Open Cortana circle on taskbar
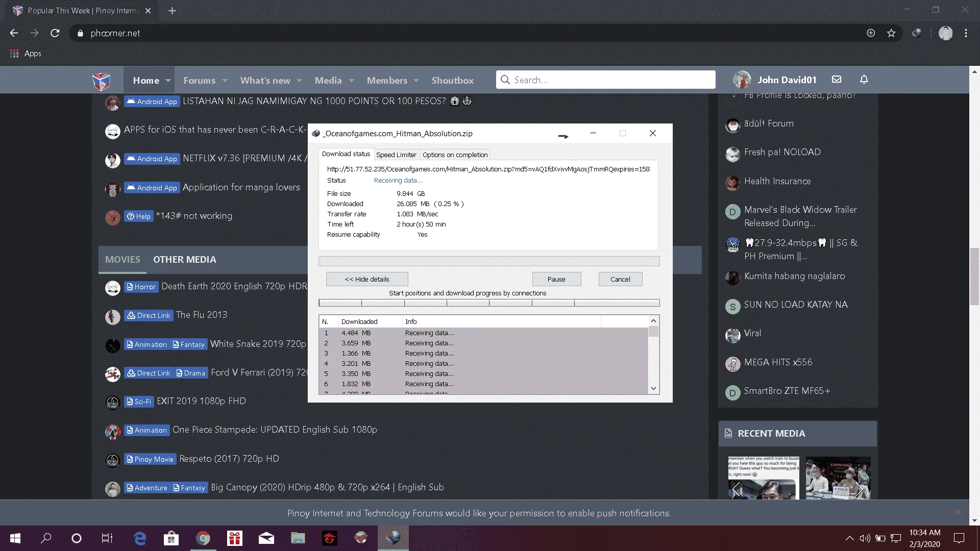The image size is (980, 551). pos(77,538)
